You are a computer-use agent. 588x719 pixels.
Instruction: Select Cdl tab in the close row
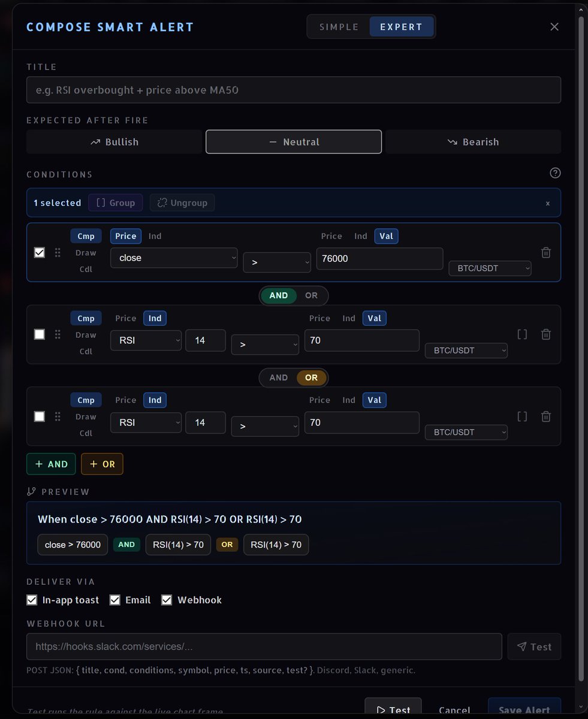86,268
